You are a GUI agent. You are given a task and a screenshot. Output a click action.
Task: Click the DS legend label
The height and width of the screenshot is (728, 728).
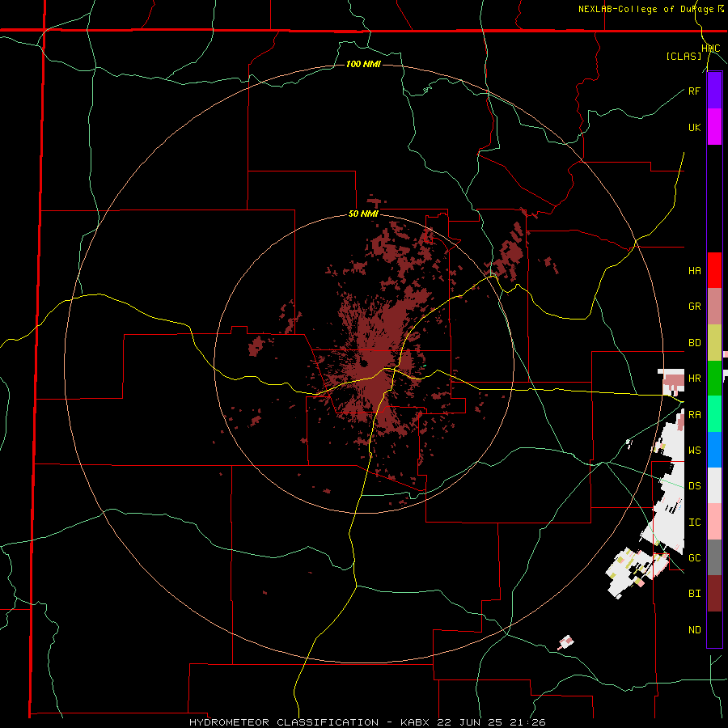[x=694, y=486]
